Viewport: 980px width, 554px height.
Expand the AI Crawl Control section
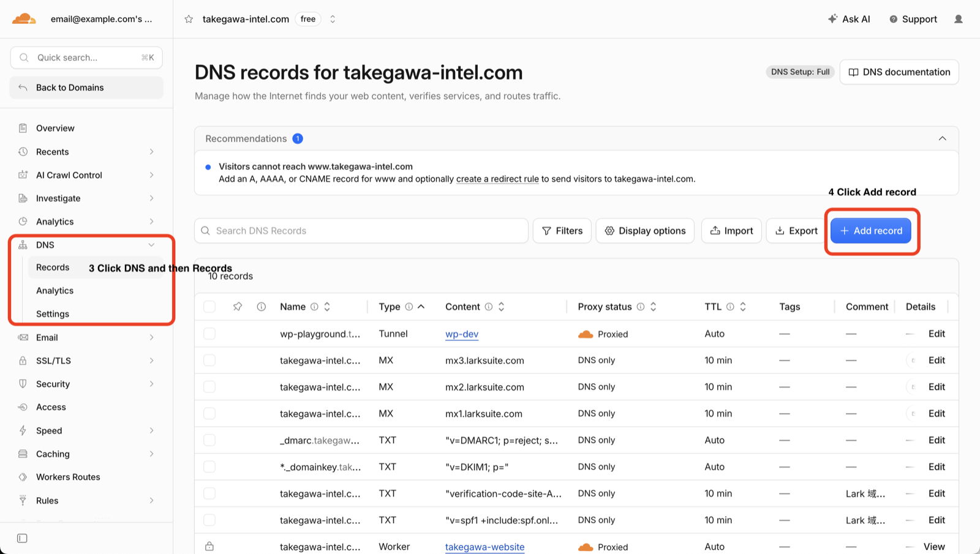151,175
